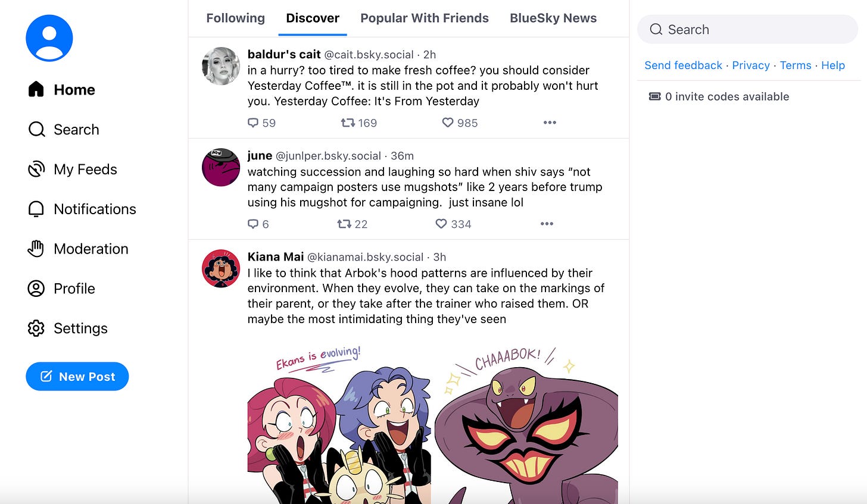867x504 pixels.
Task: Go to My Feeds in sidebar
Action: (72, 169)
